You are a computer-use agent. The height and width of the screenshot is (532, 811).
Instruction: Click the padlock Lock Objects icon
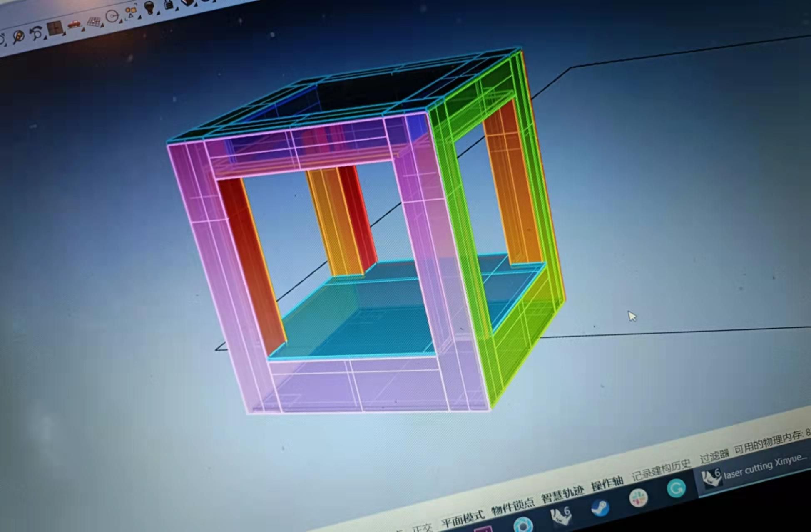tap(169, 4)
